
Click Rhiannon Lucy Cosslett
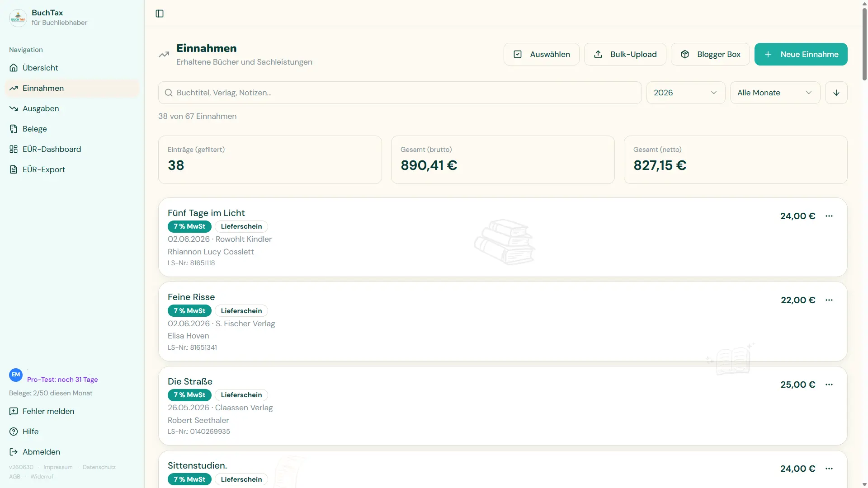(x=211, y=252)
